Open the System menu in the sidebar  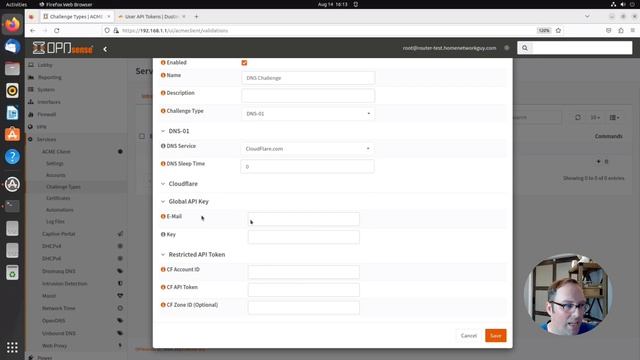coord(46,89)
